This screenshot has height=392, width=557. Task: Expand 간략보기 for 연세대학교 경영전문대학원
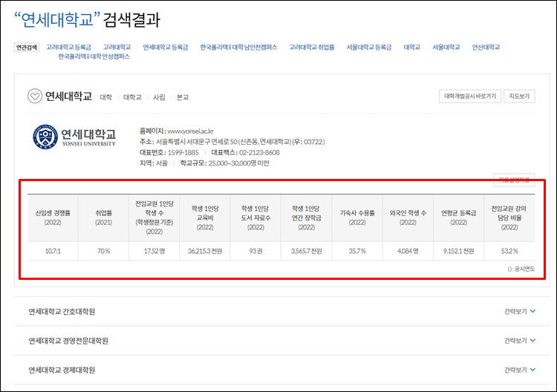pyautogui.click(x=520, y=341)
